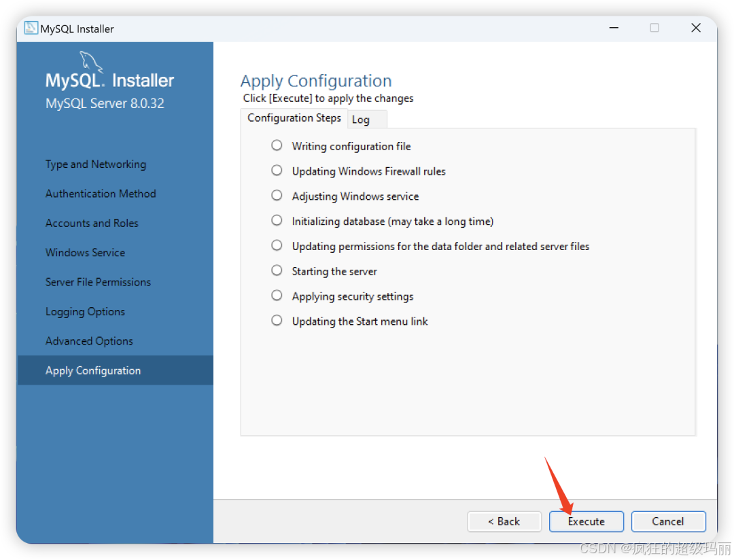Click the 'MySQL Server 8.0.32' version text
Viewport: 734px width, 560px height.
tap(105, 103)
